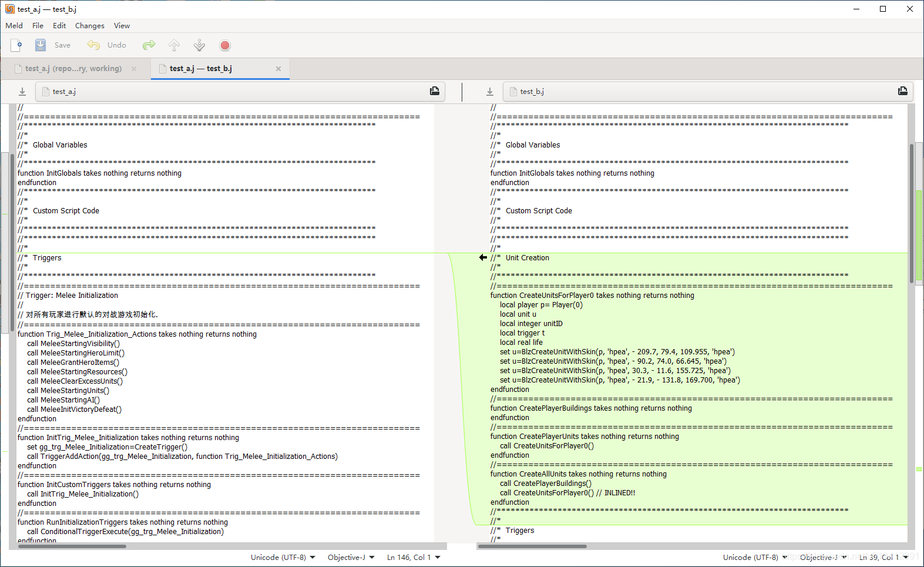
Task: Go to previous change arrow
Action: (174, 45)
